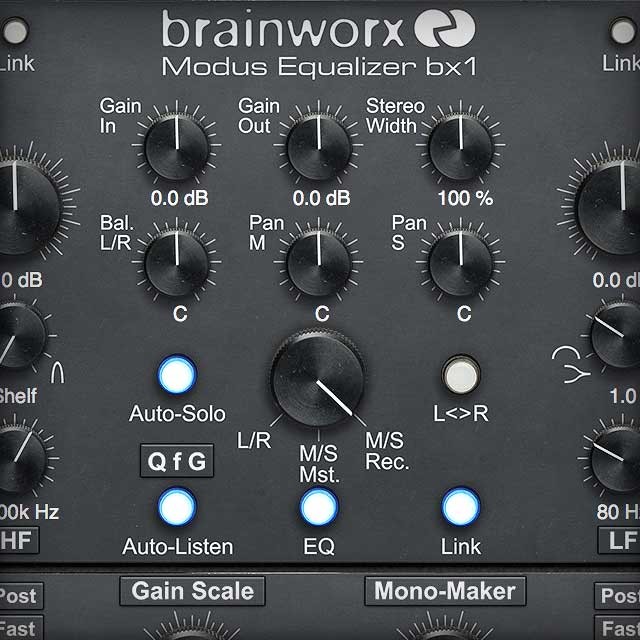Click the Pan M knob
The height and width of the screenshot is (640, 640).
click(319, 263)
